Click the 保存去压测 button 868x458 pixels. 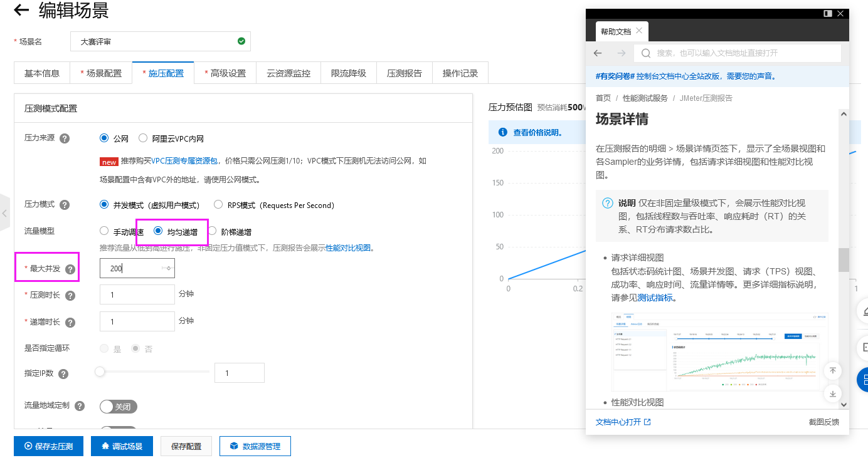[48, 446]
